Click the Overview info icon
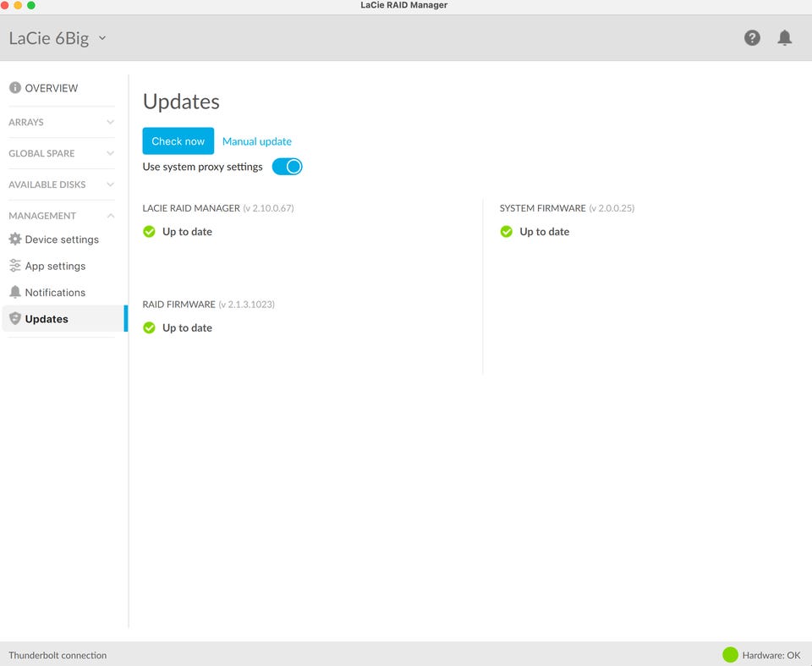 point(15,88)
